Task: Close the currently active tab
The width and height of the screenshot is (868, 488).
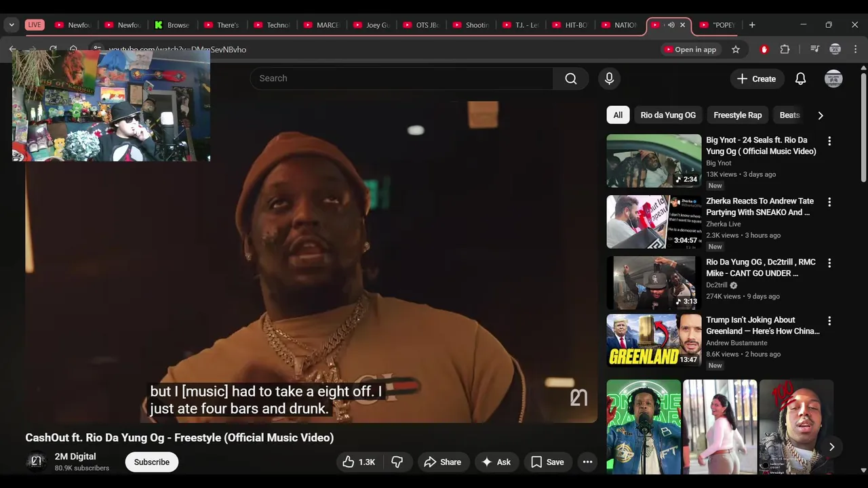Action: tap(683, 25)
